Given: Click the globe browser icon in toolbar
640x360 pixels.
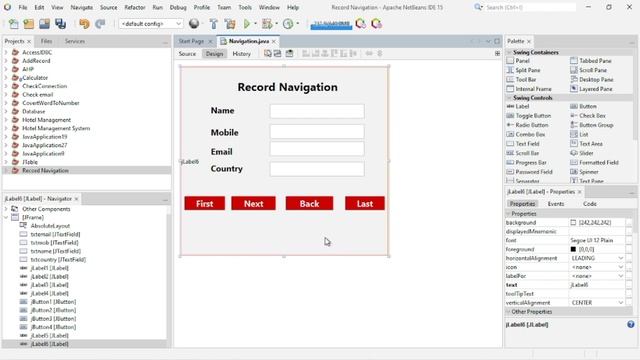Looking at the screenshot, I should (x=194, y=24).
